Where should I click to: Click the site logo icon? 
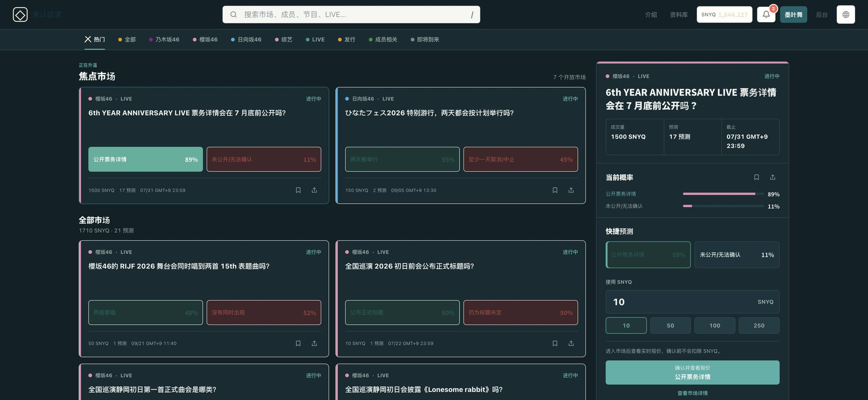point(20,14)
